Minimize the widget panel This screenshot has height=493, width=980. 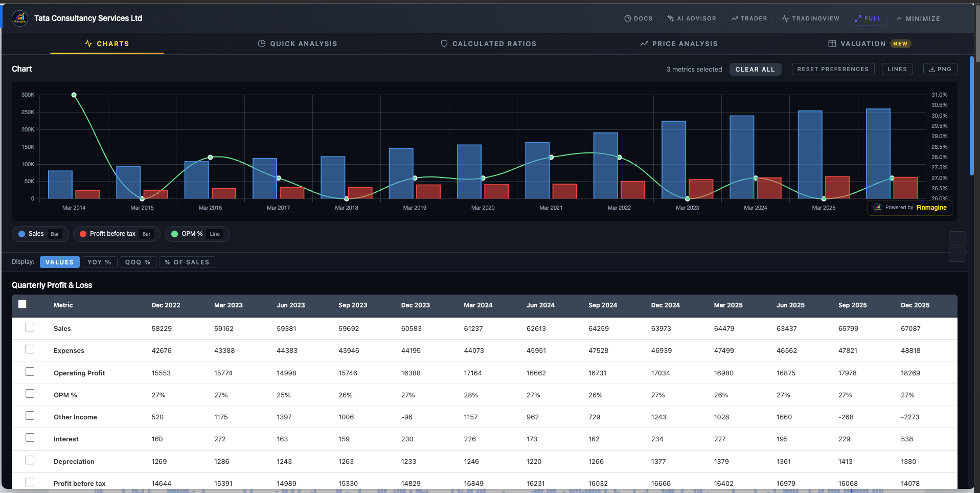918,18
